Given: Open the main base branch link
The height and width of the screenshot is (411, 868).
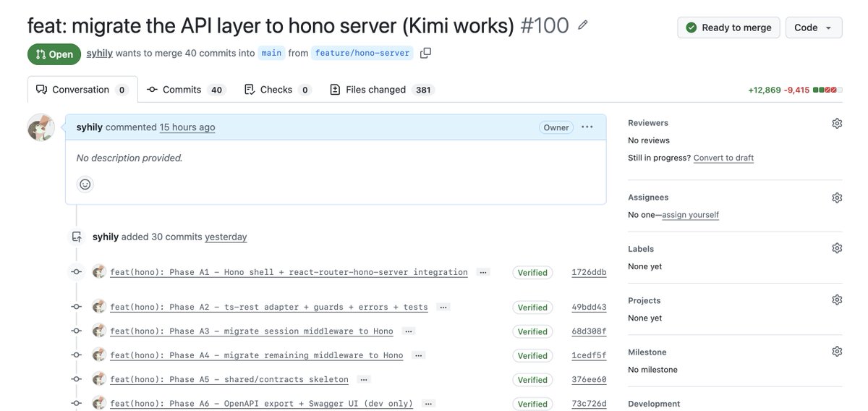Looking at the screenshot, I should [271, 53].
